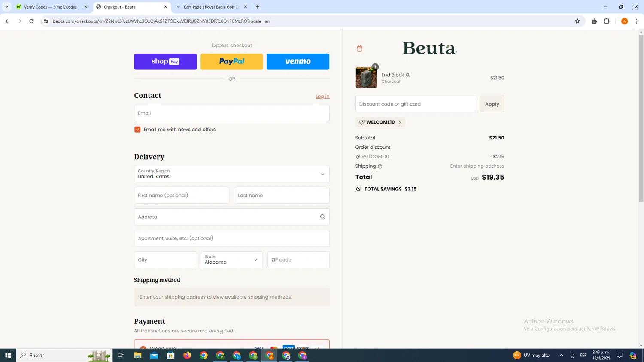Click the ESP language indicator
Viewport: 644px width, 362px height.
(583, 355)
